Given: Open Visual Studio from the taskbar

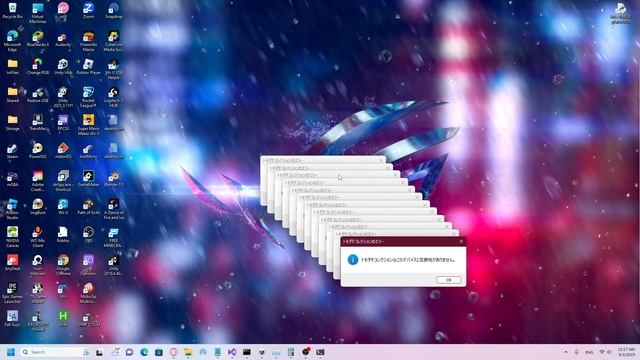Looking at the screenshot, I should coord(232,352).
